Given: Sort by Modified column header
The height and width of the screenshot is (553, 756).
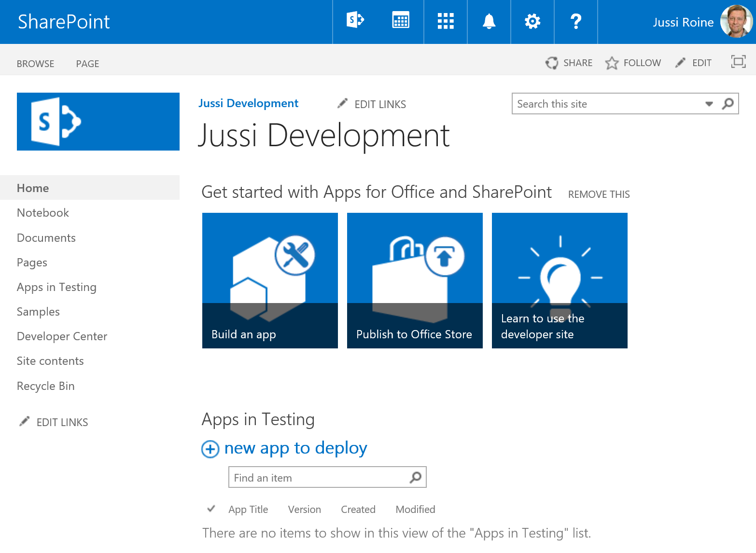Looking at the screenshot, I should 415,509.
